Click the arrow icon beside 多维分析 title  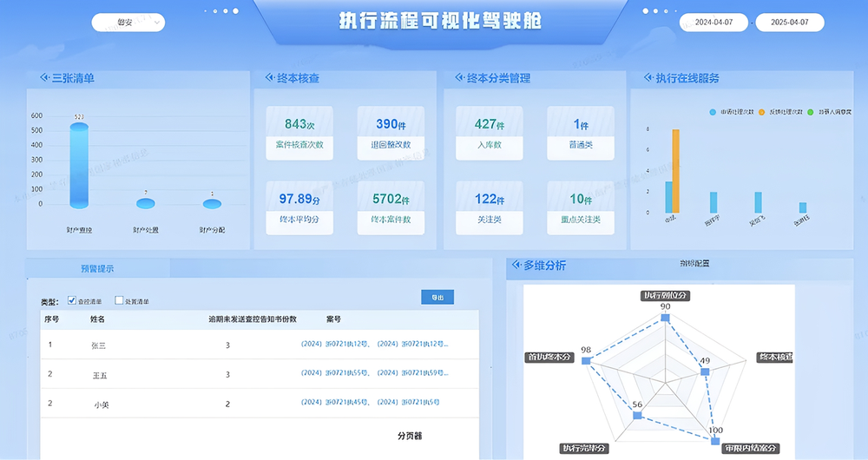(516, 265)
